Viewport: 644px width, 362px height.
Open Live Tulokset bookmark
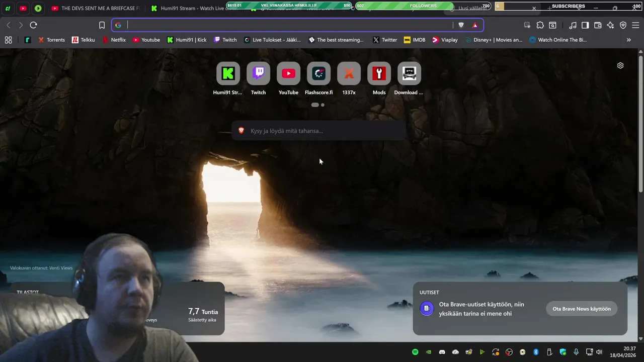(272, 40)
